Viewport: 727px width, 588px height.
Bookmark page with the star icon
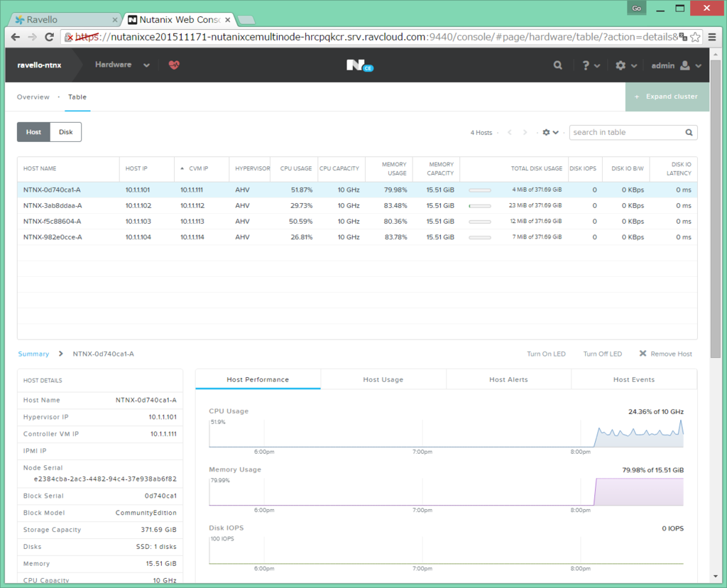pos(695,37)
